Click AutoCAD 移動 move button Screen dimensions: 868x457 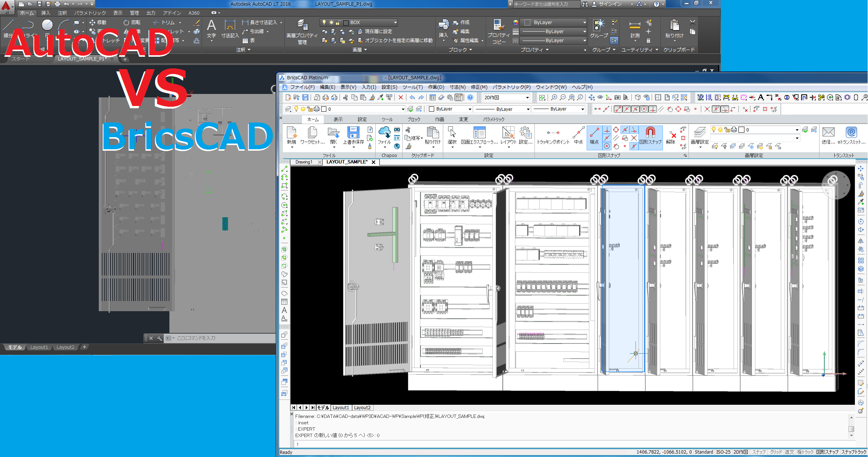tap(98, 23)
